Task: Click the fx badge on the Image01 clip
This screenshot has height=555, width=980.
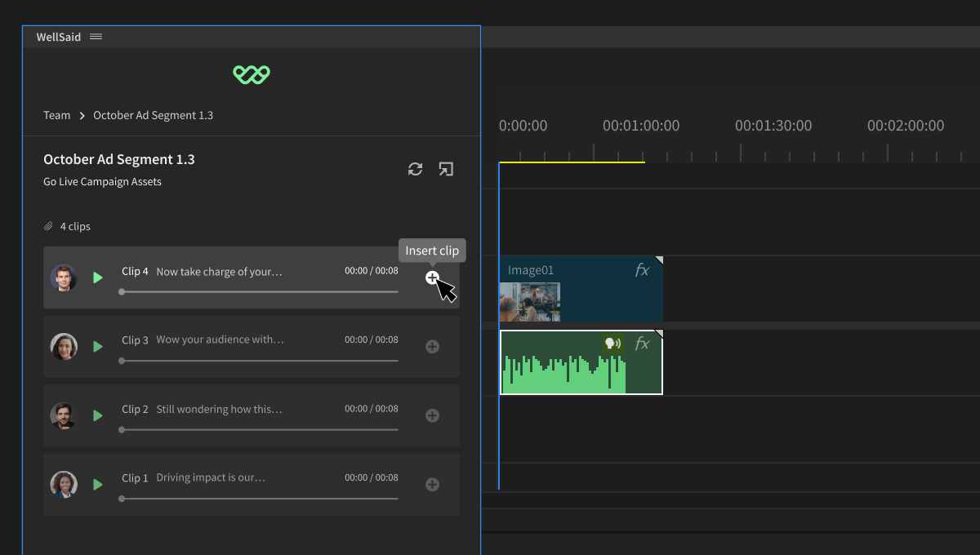Action: pos(642,270)
